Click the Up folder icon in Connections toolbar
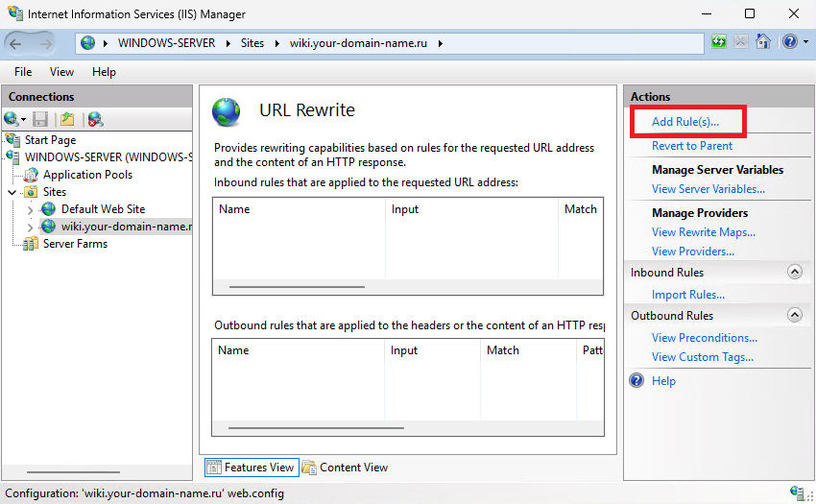 [67, 119]
